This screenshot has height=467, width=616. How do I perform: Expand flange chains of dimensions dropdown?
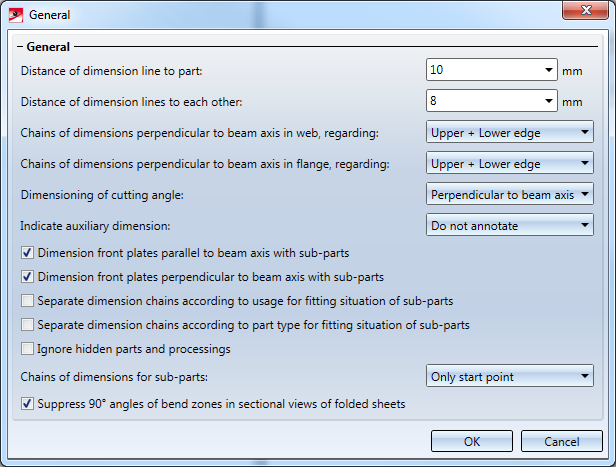point(585,163)
